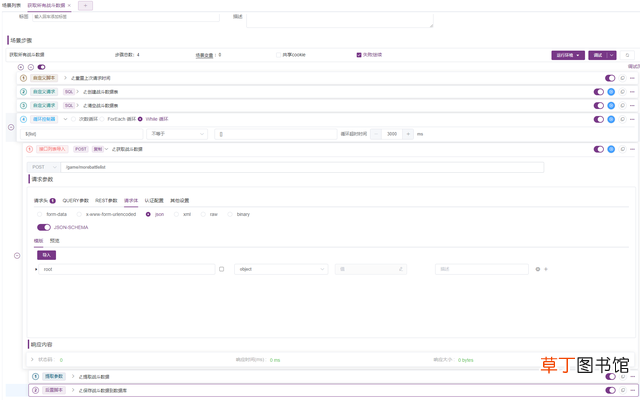Toggle the 共享cookie checkbox
640x400 pixels.
278,55
